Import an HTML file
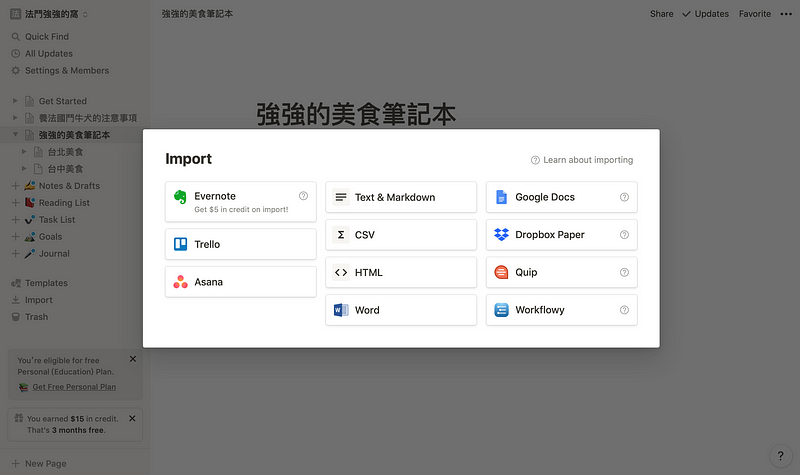 click(x=401, y=272)
